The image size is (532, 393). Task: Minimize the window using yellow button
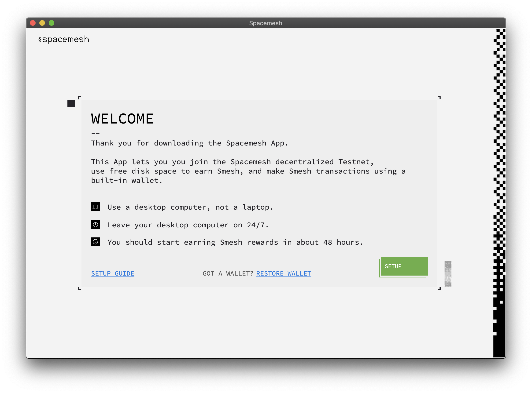click(42, 23)
